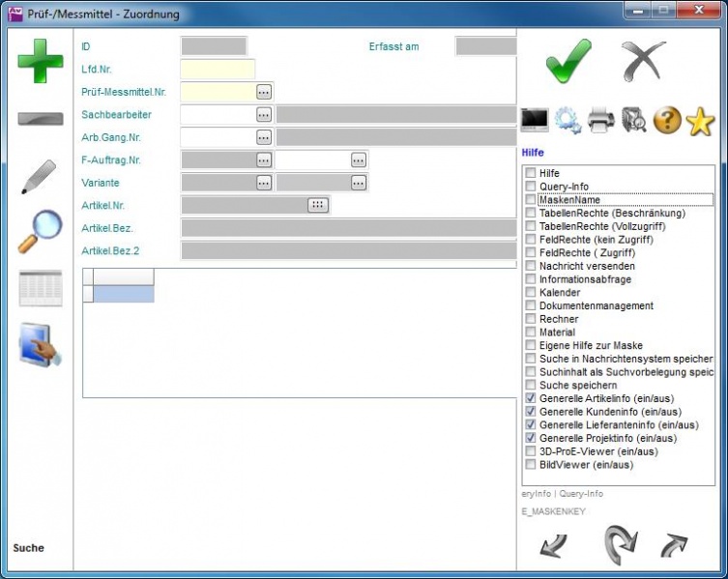
Task: Click the orange question mark help icon
Action: [667, 120]
